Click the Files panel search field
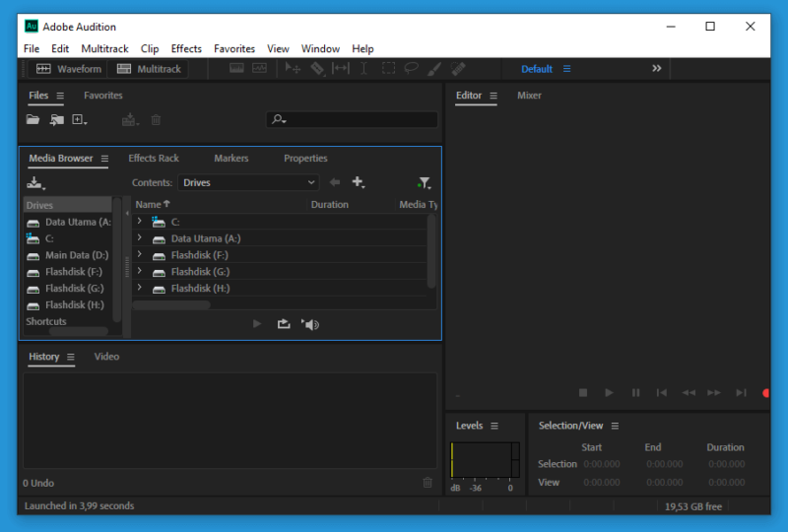 point(352,119)
